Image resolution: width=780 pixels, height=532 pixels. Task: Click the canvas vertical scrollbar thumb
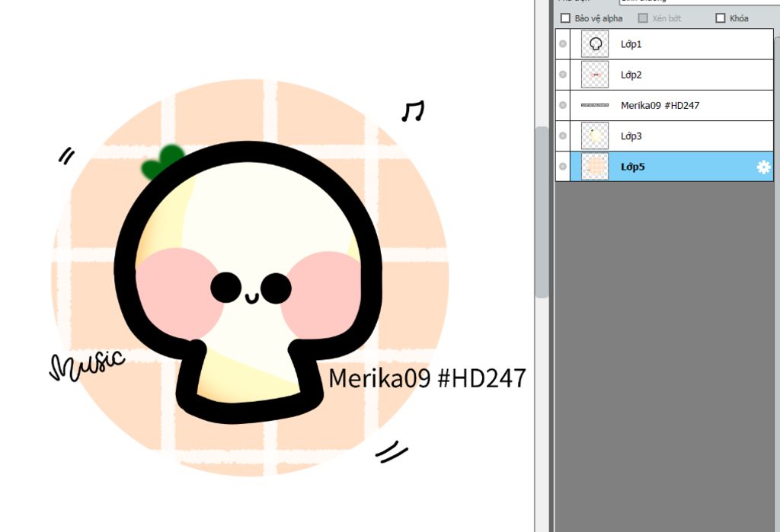click(542, 212)
